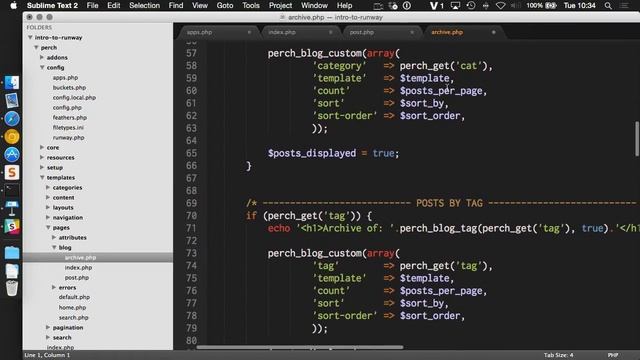640x360 pixels.
Task: Open home.php in the sidebar
Action: (x=72, y=307)
